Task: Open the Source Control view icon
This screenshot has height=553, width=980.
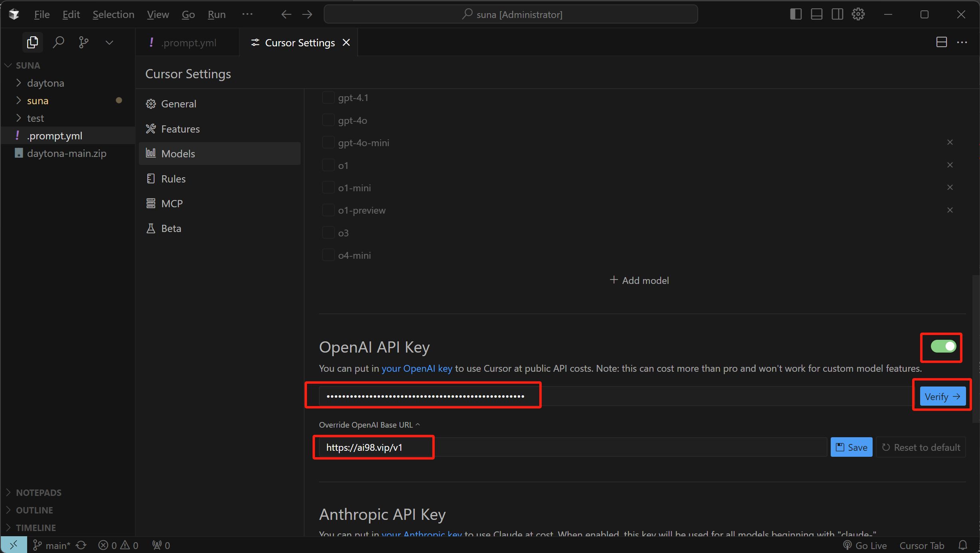Action: (x=83, y=42)
